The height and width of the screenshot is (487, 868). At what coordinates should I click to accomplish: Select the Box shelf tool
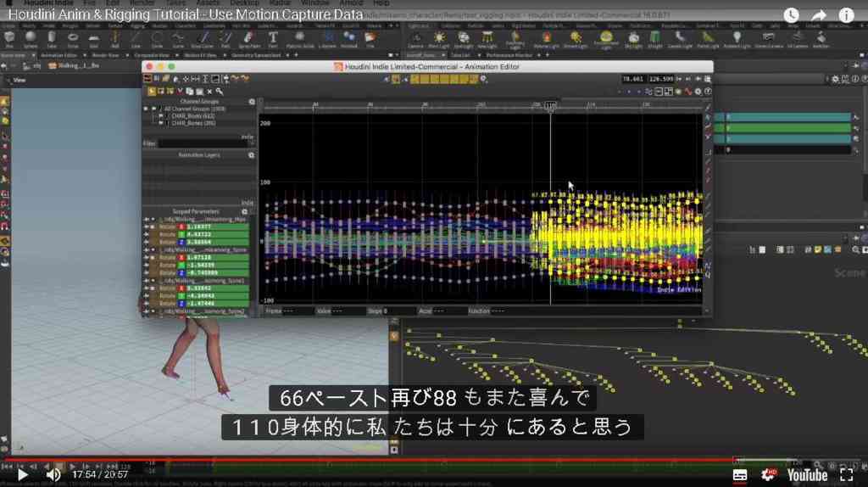(x=8, y=39)
